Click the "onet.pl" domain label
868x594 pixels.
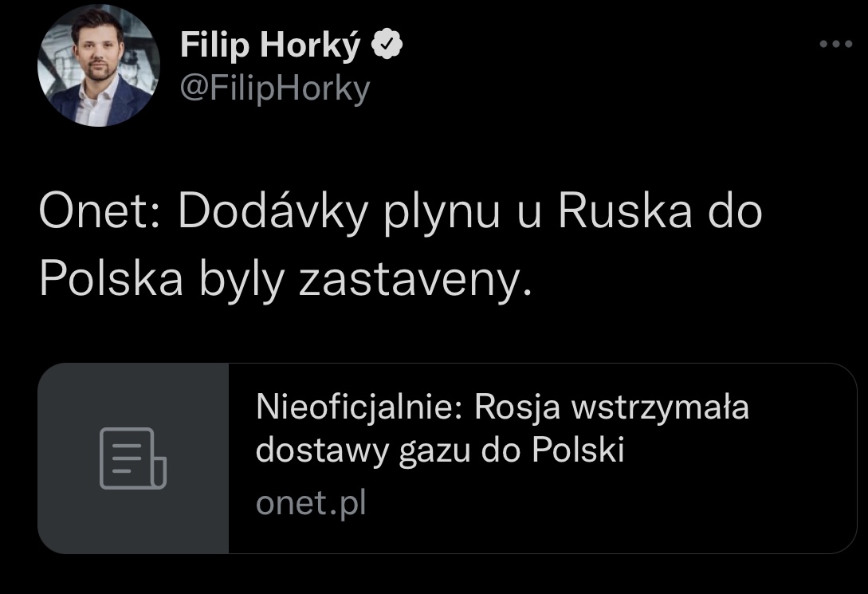pos(311,503)
